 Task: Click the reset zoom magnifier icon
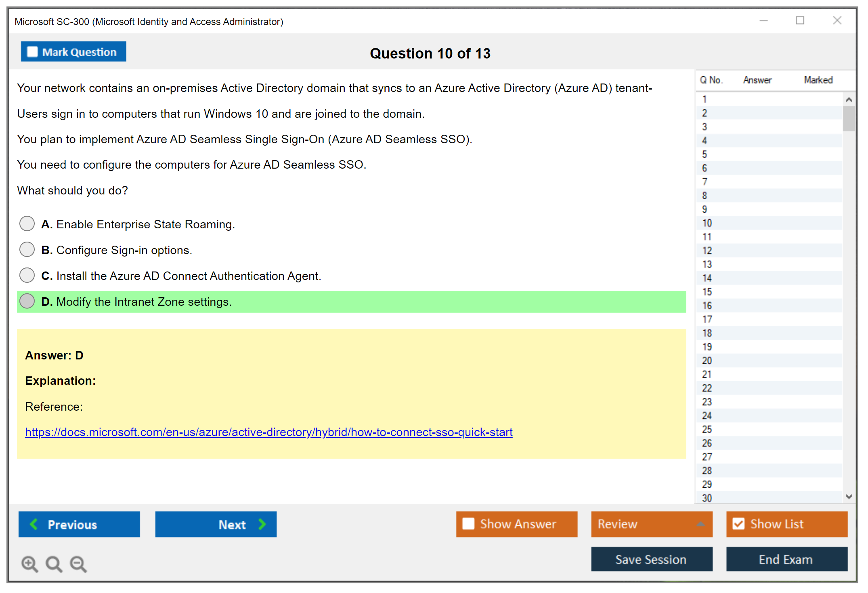(x=54, y=564)
